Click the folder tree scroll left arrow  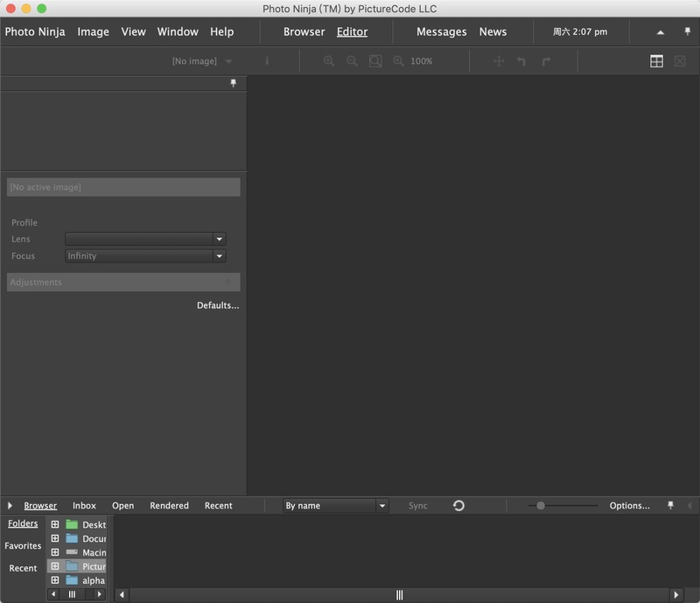53,594
